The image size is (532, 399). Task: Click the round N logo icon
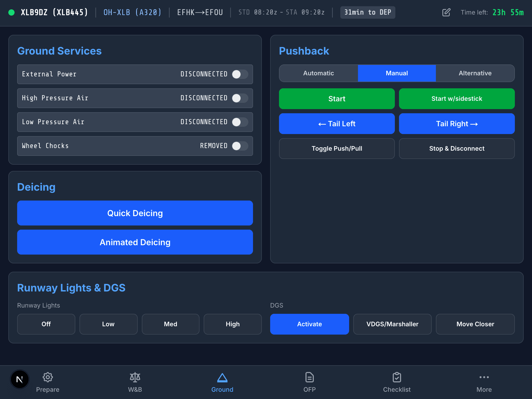click(20, 380)
